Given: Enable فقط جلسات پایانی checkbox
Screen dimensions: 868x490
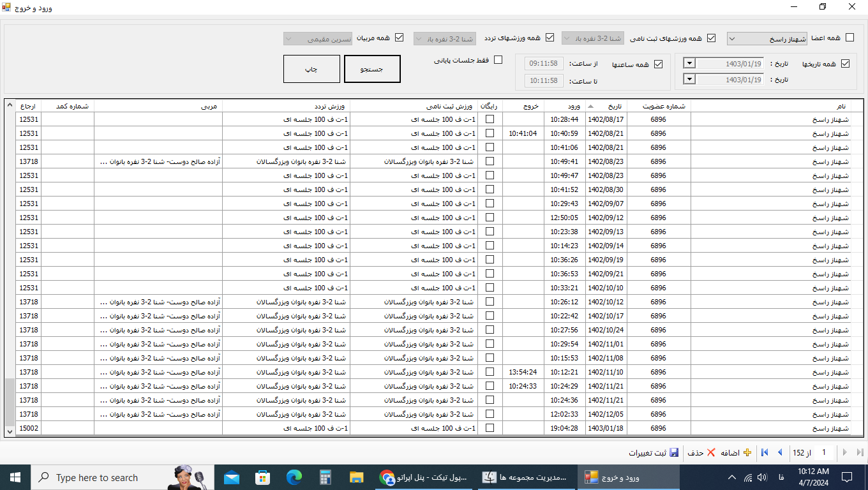Looking at the screenshot, I should pyautogui.click(x=498, y=60).
